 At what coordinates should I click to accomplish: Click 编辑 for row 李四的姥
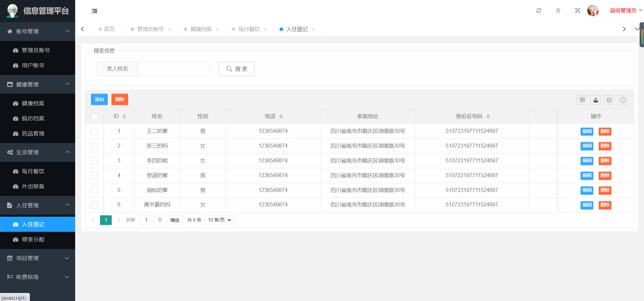tap(587, 161)
